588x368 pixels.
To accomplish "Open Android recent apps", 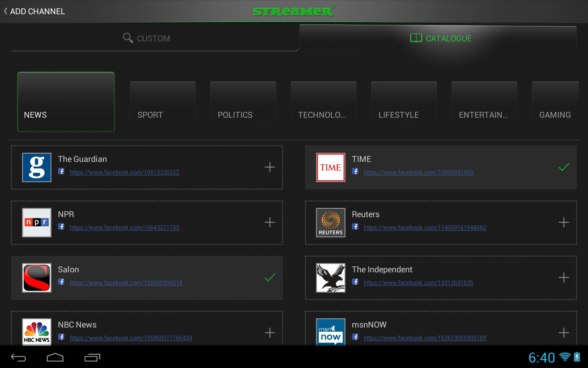I will click(x=92, y=357).
